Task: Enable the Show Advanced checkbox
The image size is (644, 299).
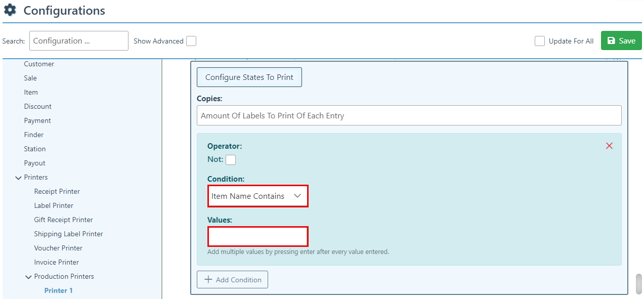Action: [191, 41]
